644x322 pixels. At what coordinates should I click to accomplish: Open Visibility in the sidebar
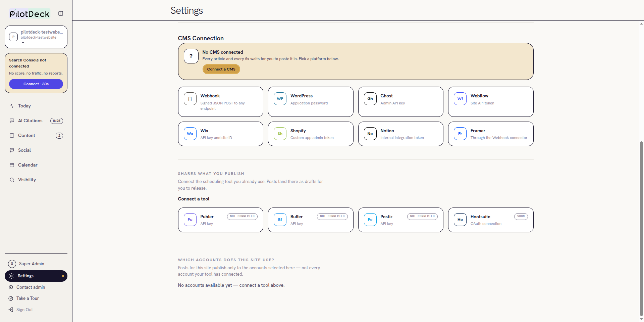36,180
